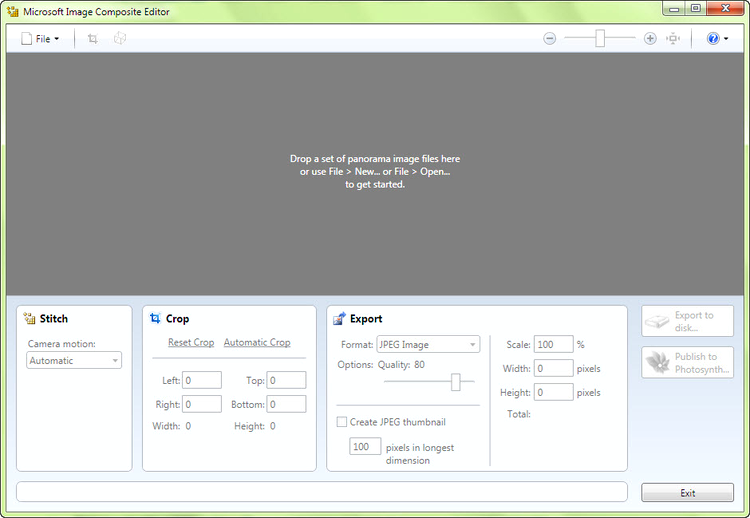Click the empty status bar at bottom
Image resolution: width=750 pixels, height=518 pixels.
322,492
